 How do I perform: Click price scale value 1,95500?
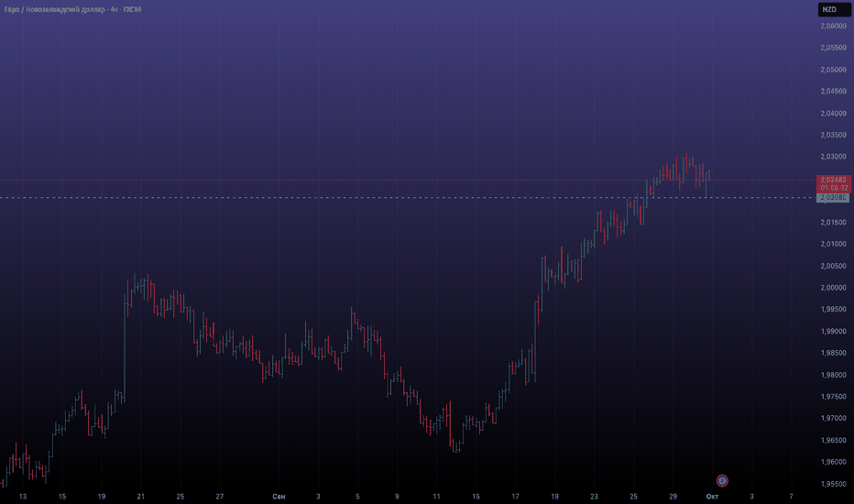833,484
